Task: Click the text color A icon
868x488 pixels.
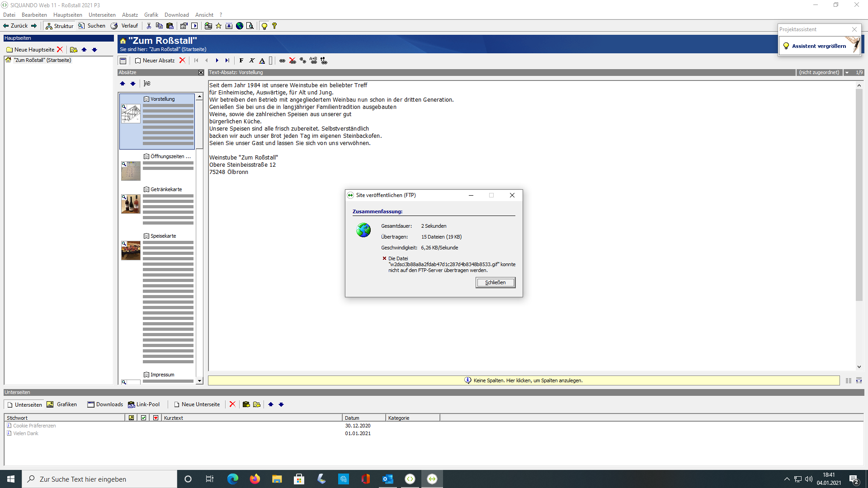Action: pyautogui.click(x=262, y=61)
